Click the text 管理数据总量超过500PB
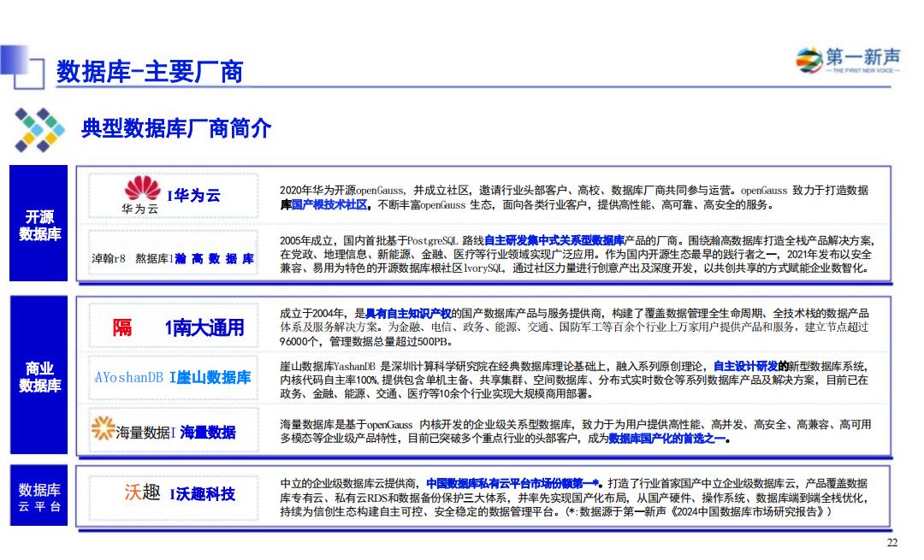The height and width of the screenshot is (560, 924). 390,341
